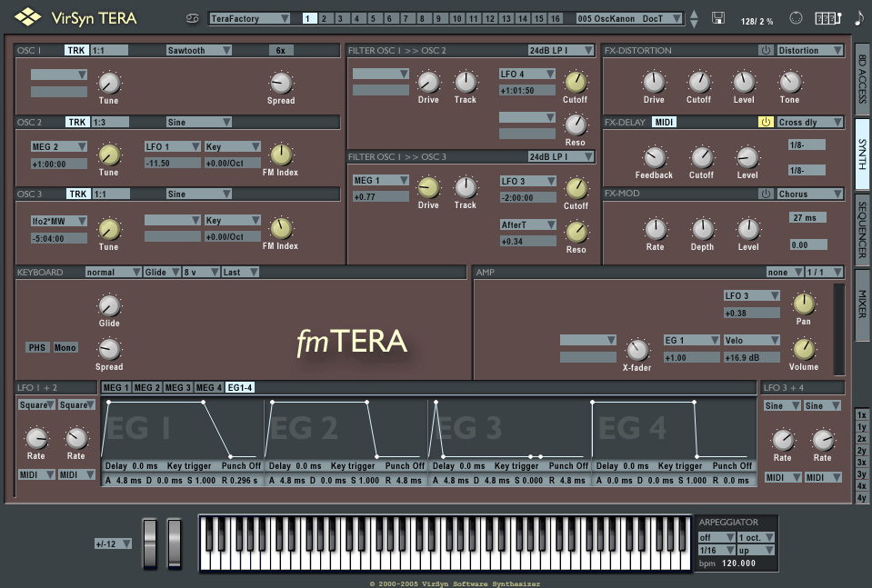Screen dimensions: 872x588
Task: Open the MIDI connector round icon
Action: [x=796, y=18]
